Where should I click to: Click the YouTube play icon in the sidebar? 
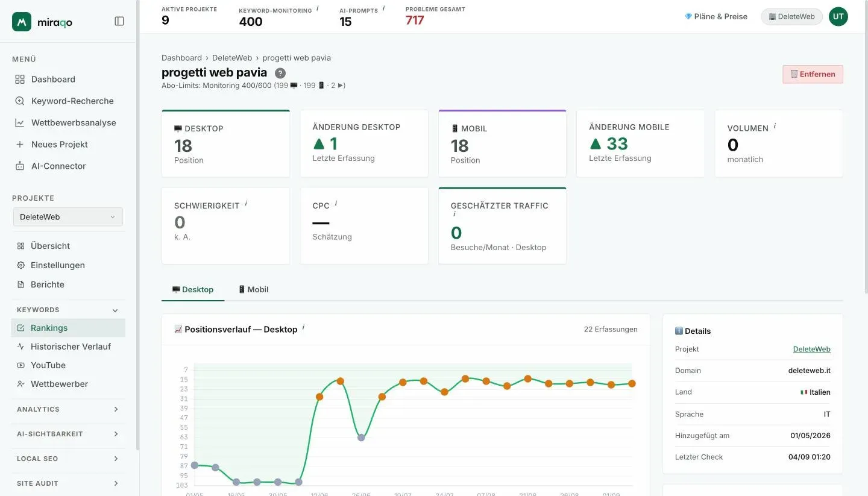point(21,365)
